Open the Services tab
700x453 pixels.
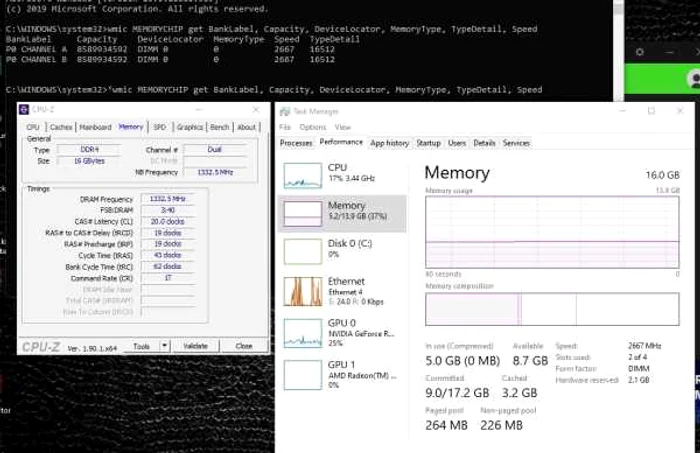pyautogui.click(x=516, y=143)
